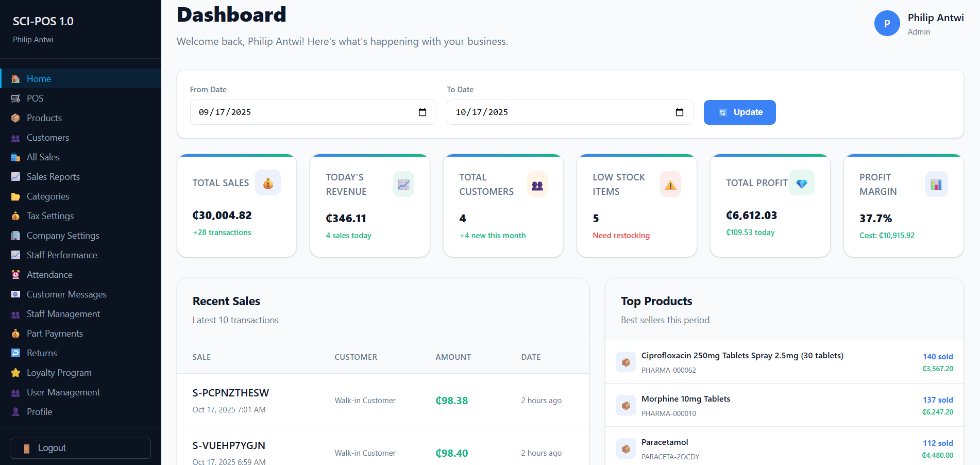
Task: Open Returns section in sidebar
Action: click(x=42, y=353)
